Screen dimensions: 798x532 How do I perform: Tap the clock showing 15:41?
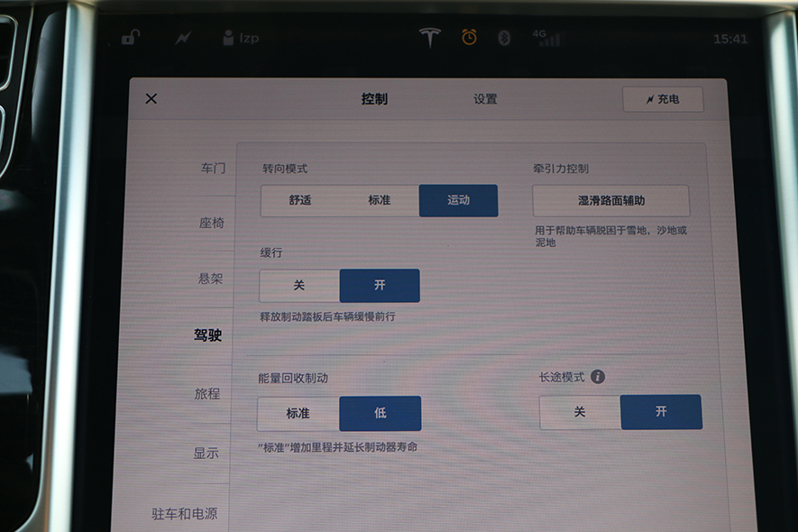point(729,40)
